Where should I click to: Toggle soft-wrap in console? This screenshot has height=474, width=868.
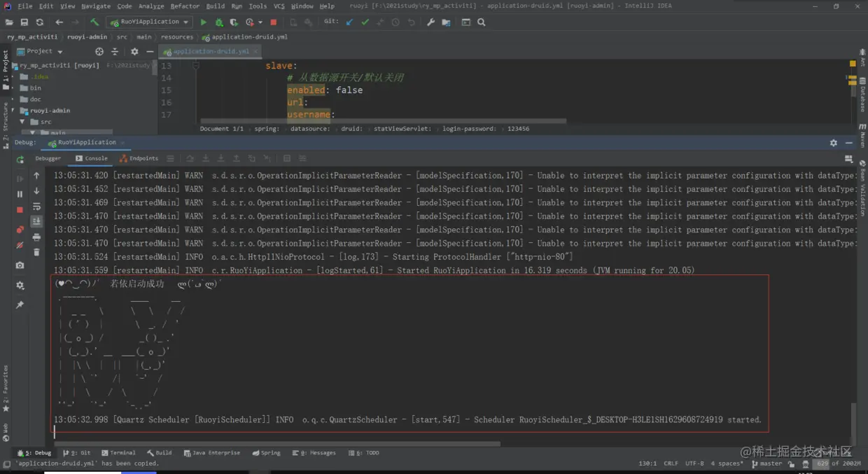coord(36,207)
